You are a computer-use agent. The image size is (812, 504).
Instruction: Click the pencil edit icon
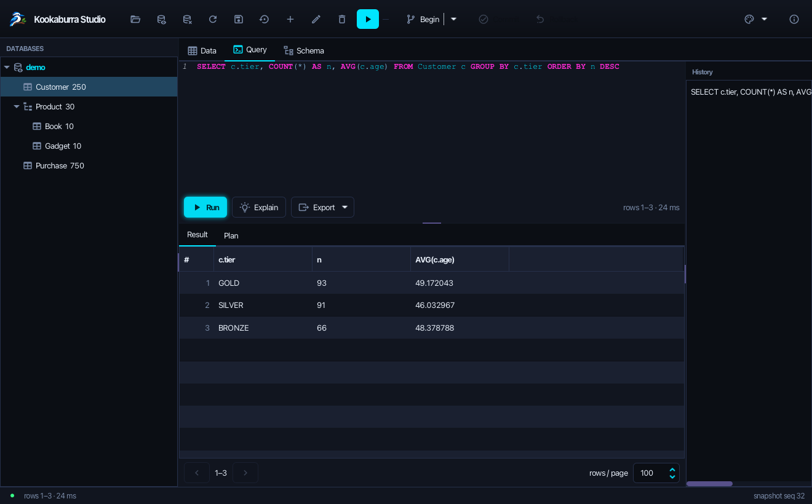(x=316, y=19)
